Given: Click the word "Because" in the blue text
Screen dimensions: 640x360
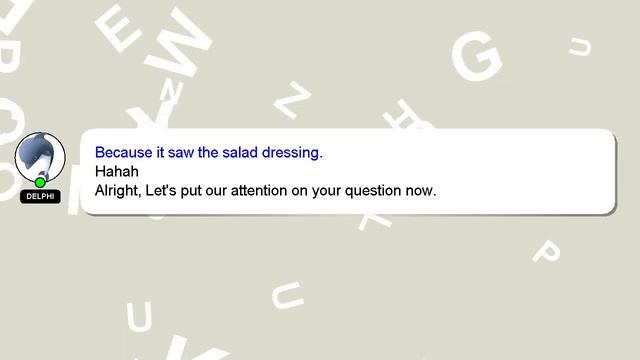Looking at the screenshot, I should coord(124,153).
